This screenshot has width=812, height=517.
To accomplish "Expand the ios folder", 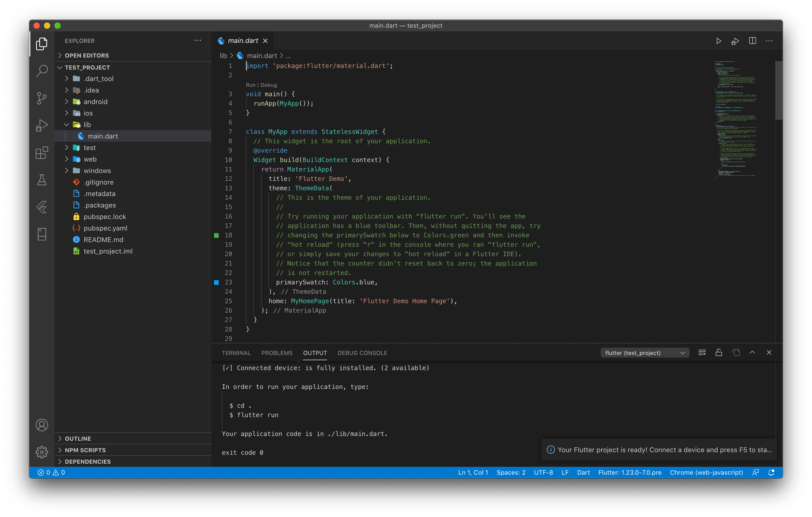I will [x=133, y=113].
